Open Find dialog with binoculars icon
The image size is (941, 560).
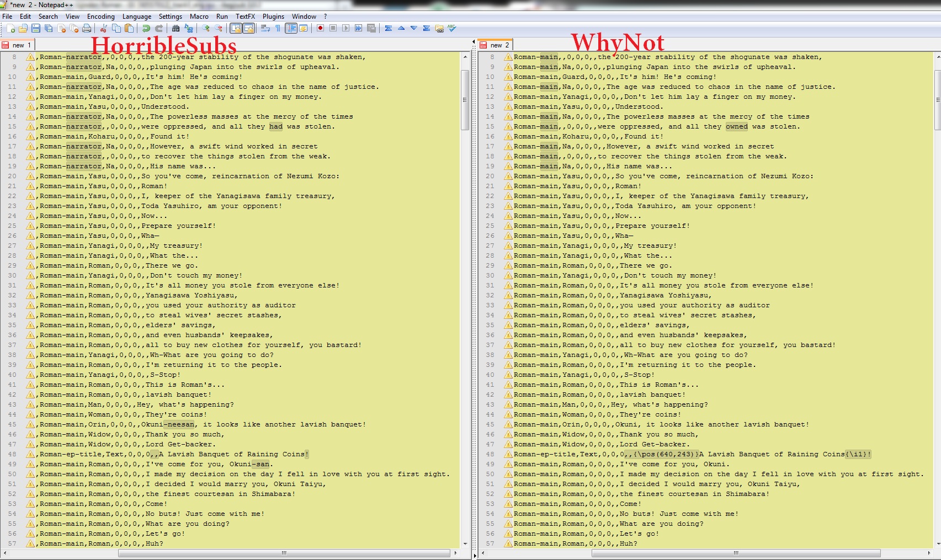[x=176, y=28]
